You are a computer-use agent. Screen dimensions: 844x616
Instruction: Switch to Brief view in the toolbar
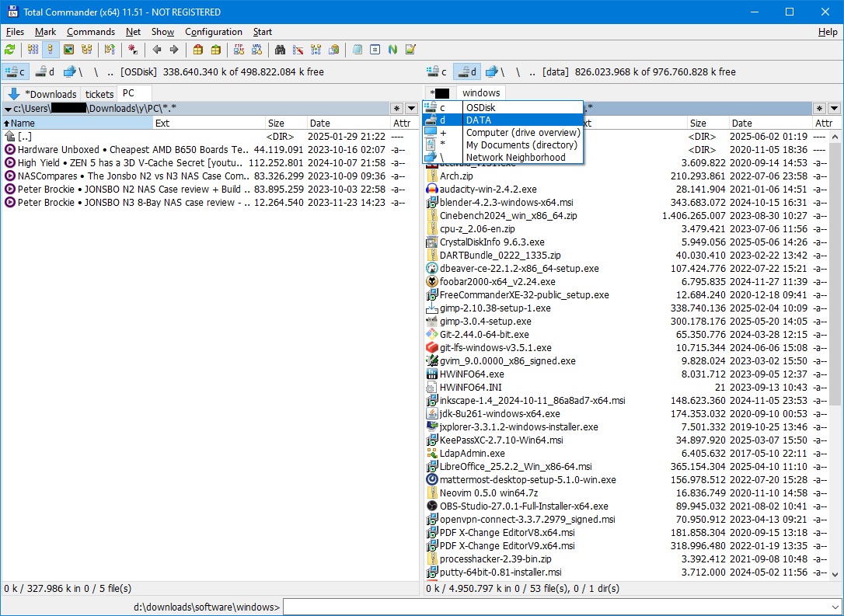pyautogui.click(x=33, y=50)
